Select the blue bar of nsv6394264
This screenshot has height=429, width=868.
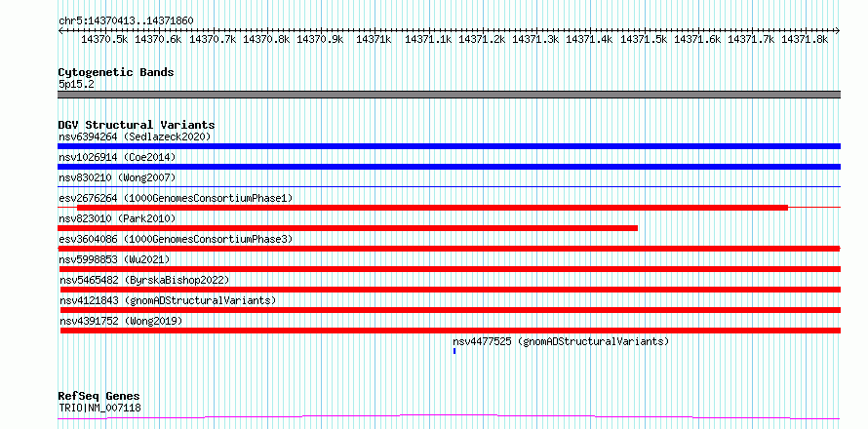(449, 146)
